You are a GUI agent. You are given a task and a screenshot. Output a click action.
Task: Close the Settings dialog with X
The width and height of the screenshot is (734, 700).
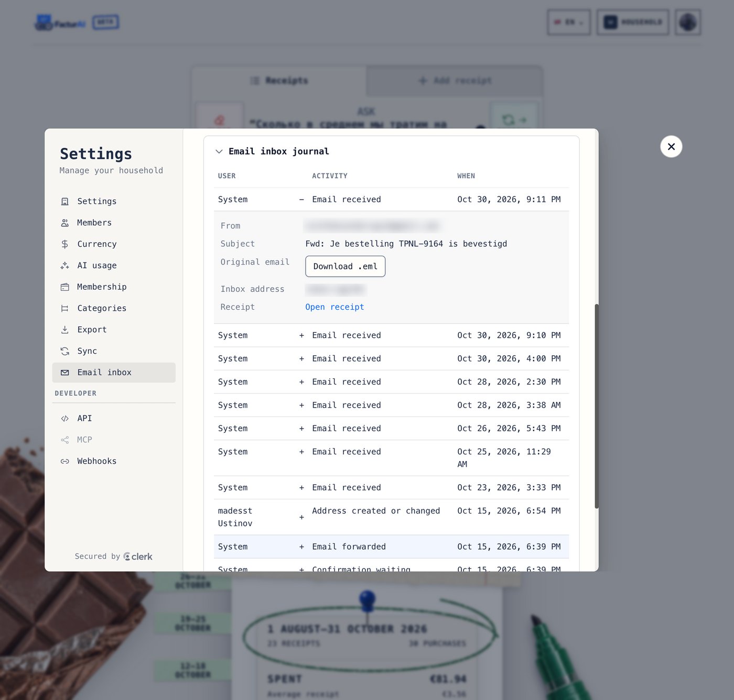pyautogui.click(x=671, y=147)
